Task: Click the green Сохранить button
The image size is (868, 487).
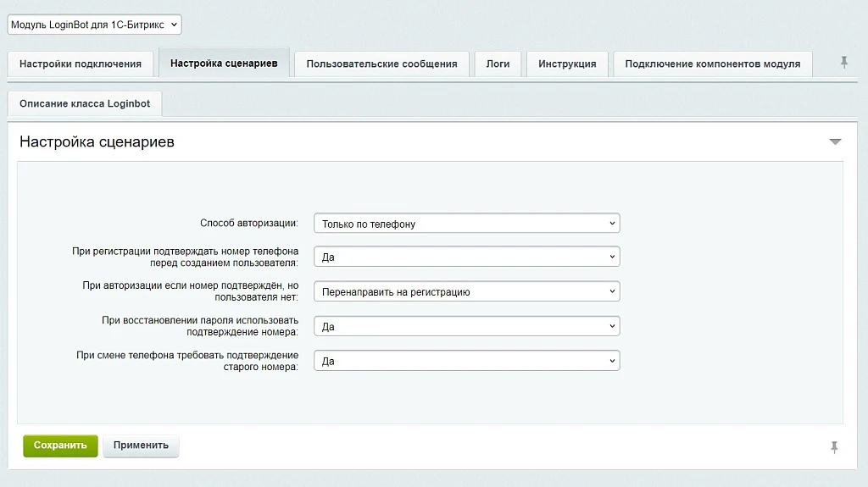Action: point(60,445)
